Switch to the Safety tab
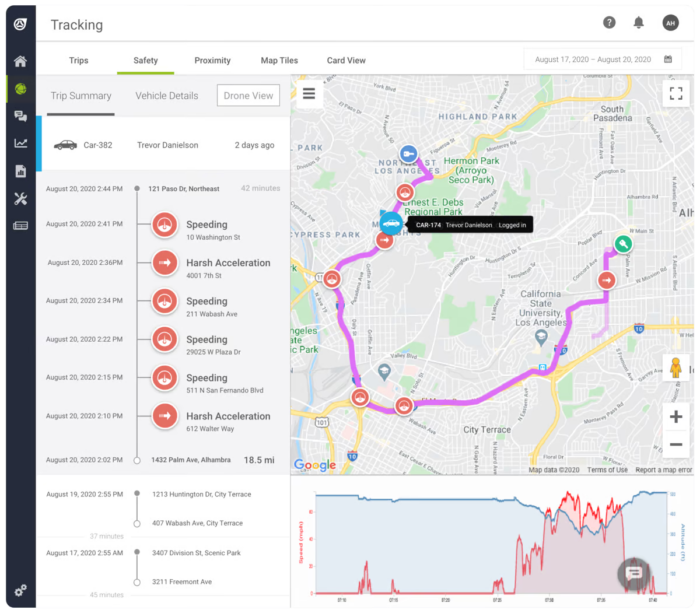This screenshot has height=613, width=700. click(x=146, y=60)
